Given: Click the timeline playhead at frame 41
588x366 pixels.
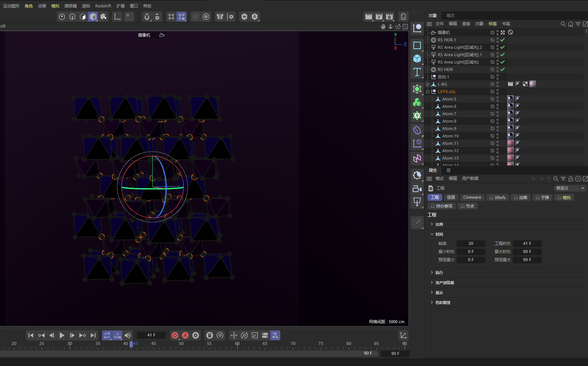Looking at the screenshot, I should pyautogui.click(x=131, y=344).
